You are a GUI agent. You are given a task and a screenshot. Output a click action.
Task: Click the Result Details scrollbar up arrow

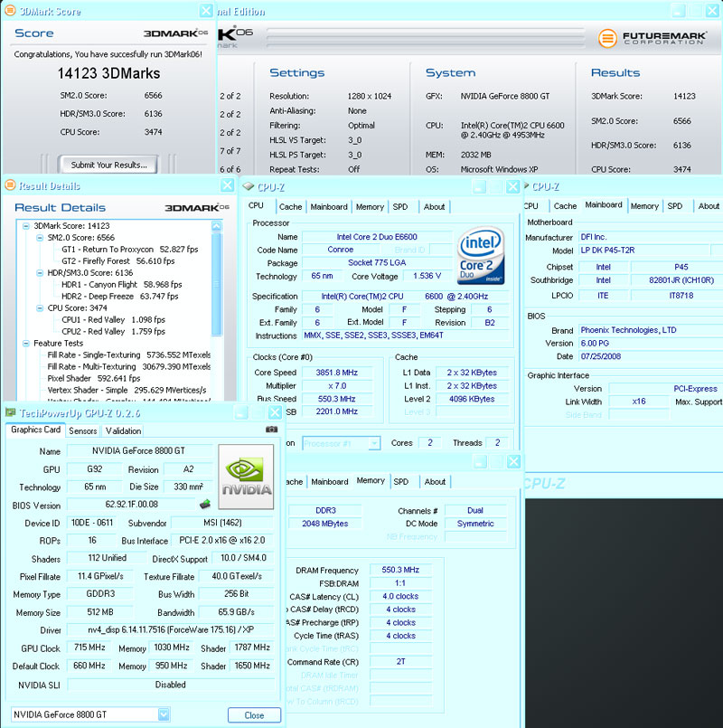coord(216,226)
